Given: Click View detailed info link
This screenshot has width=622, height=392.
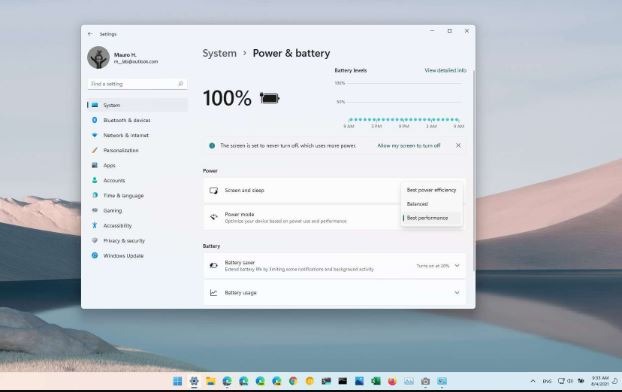Looking at the screenshot, I should [x=445, y=70].
